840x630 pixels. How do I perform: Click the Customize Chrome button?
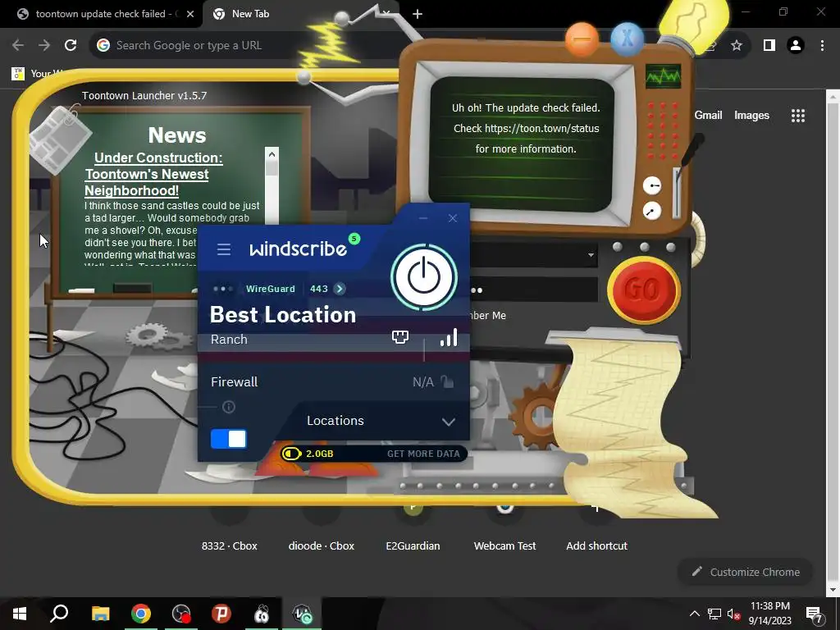(746, 572)
